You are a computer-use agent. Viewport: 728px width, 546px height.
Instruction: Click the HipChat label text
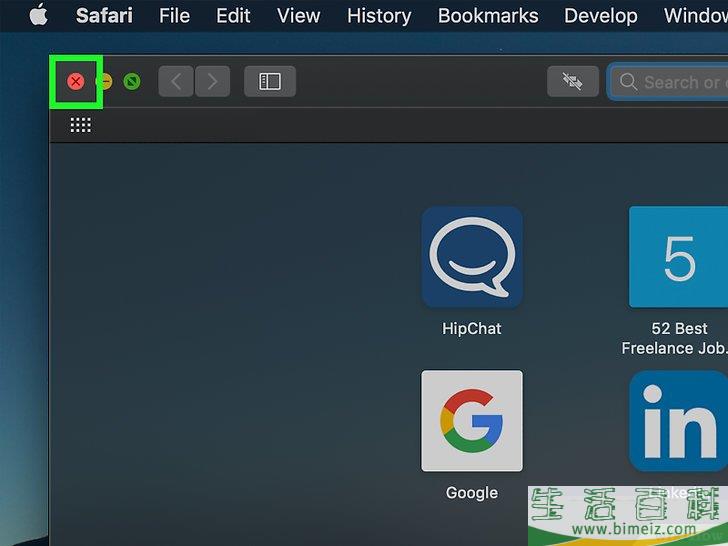click(x=472, y=329)
